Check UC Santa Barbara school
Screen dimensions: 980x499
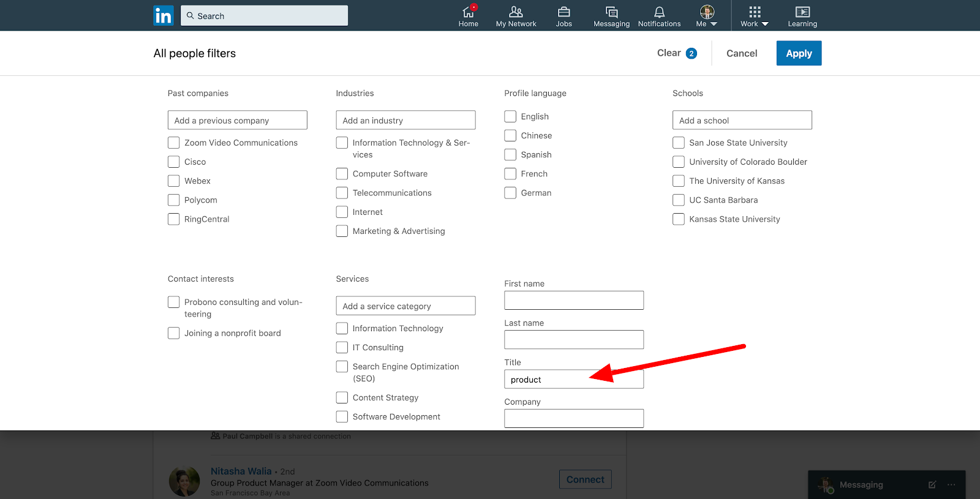(678, 200)
